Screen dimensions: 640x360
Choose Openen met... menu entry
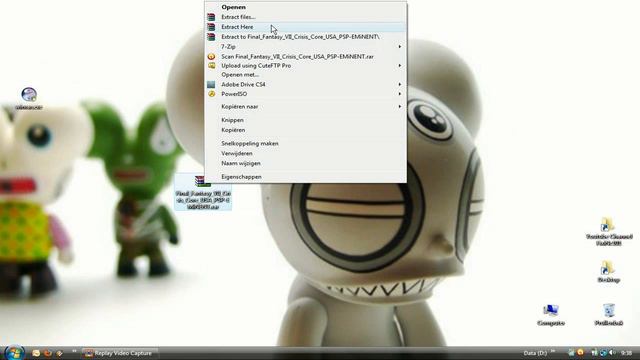tap(305, 75)
